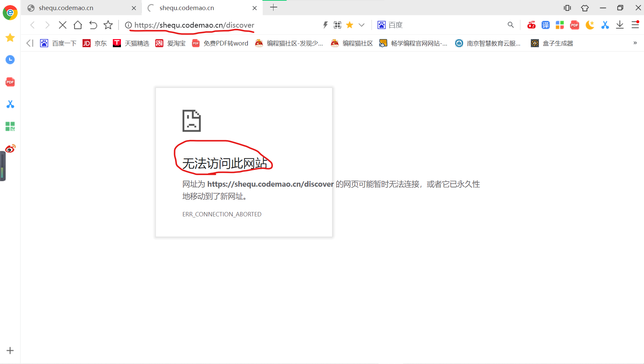Open the 编程猫社区 bookmark
The width and height of the screenshot is (644, 364).
coord(352,43)
